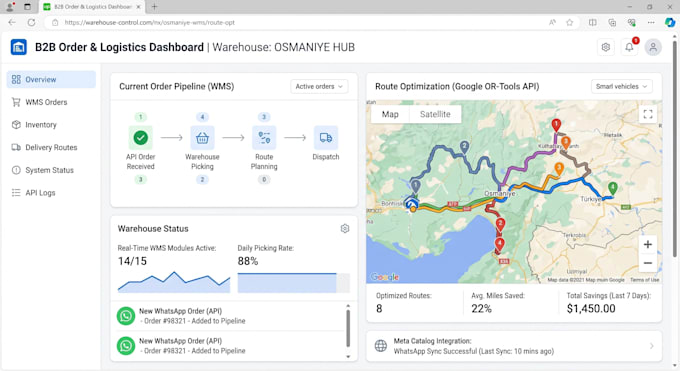Click the first WhatsApp order notification icon
The height and width of the screenshot is (371, 680).
tap(126, 316)
